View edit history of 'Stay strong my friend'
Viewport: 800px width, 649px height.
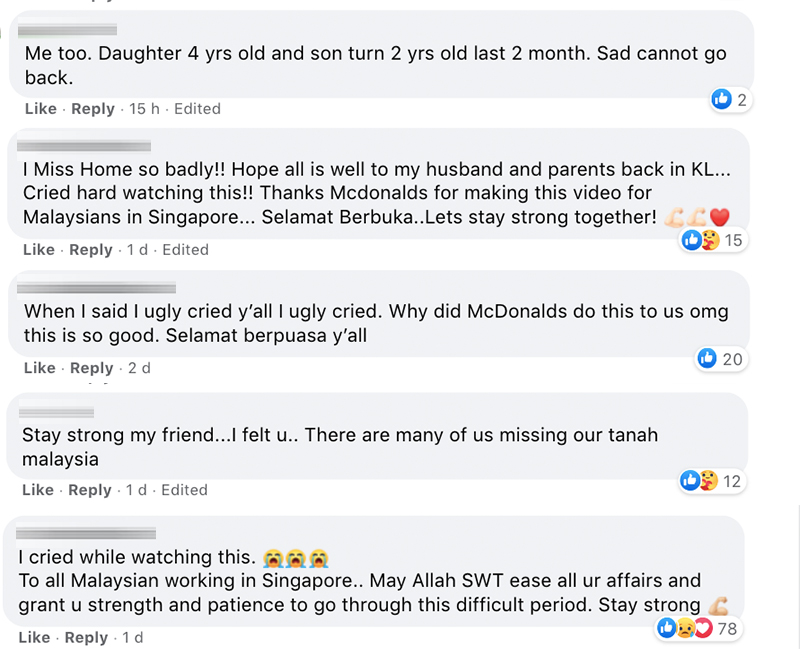[x=184, y=490]
